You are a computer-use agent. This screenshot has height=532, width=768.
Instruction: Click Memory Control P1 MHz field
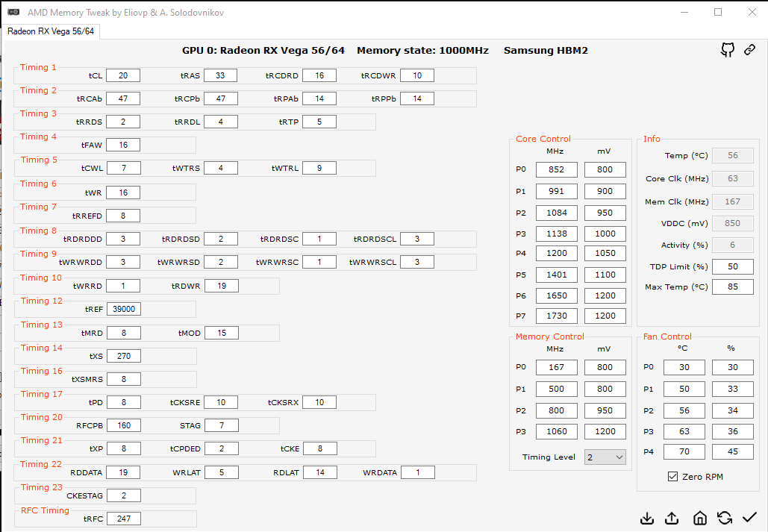557,389
